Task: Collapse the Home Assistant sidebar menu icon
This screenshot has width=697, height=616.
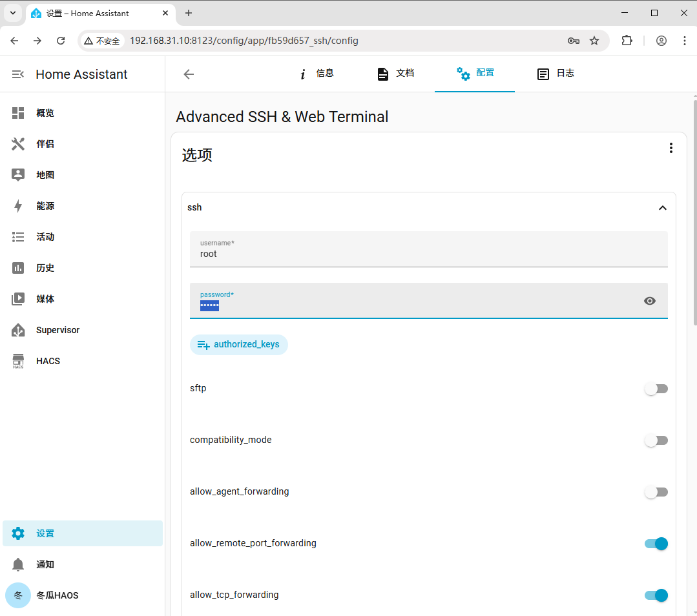Action: pos(18,74)
